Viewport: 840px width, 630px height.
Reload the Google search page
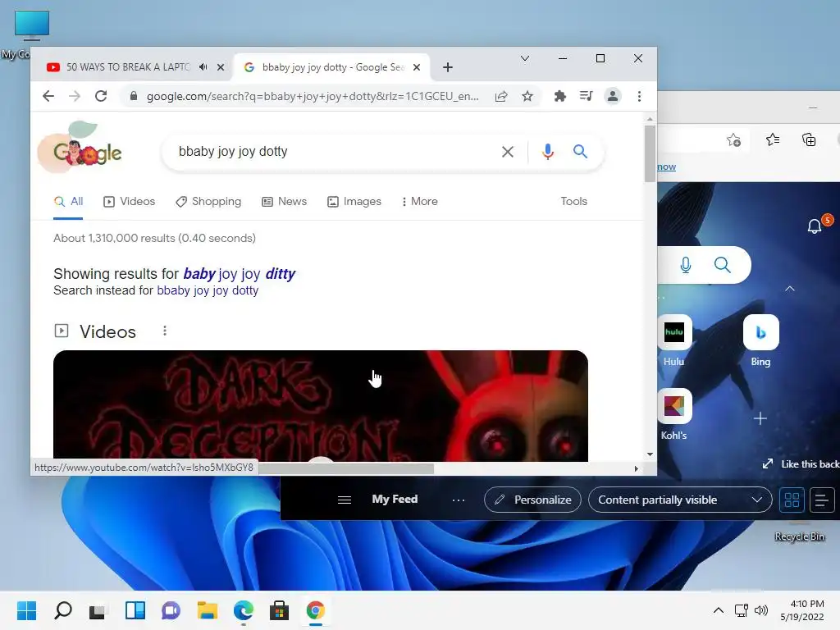(101, 97)
